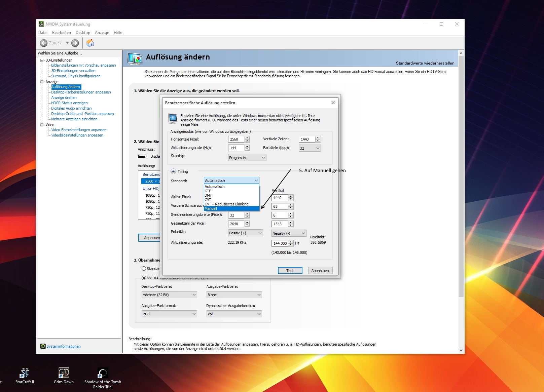
Task: Open the Hilfe menu
Action: point(118,33)
